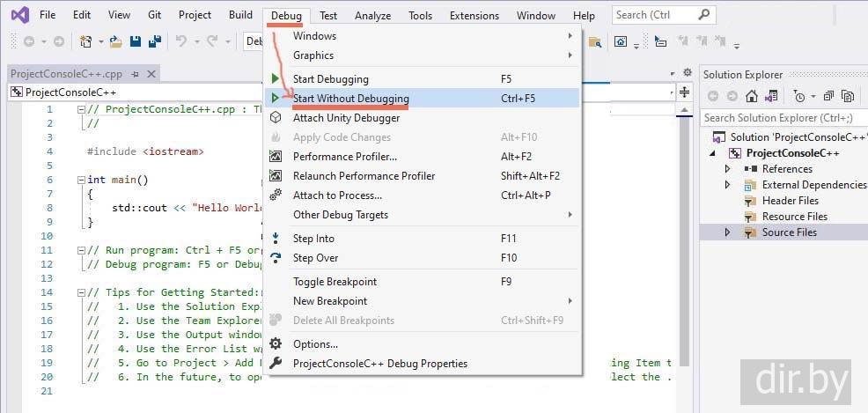868x413 pixels.
Task: Pin the ProjectConsoleC++.cpp tab
Action: [x=135, y=74]
